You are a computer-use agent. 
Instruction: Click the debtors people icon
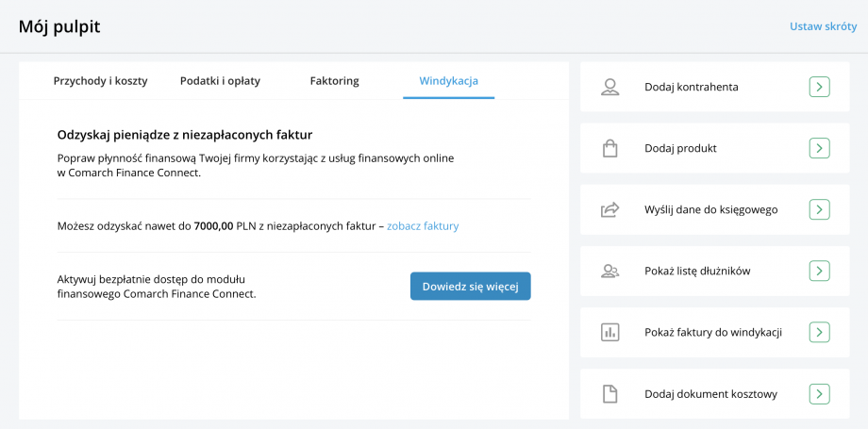(609, 271)
